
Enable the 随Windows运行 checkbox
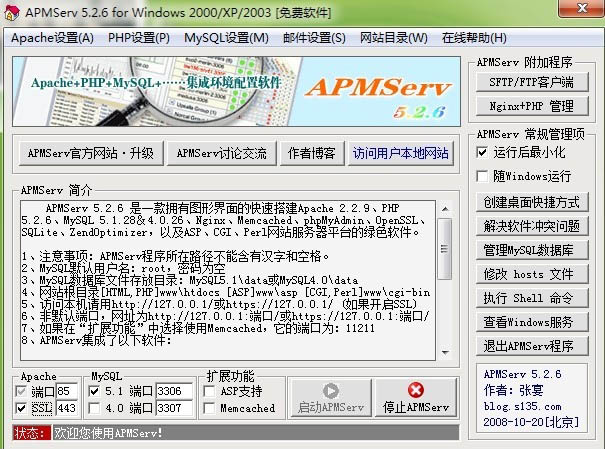coord(484,176)
